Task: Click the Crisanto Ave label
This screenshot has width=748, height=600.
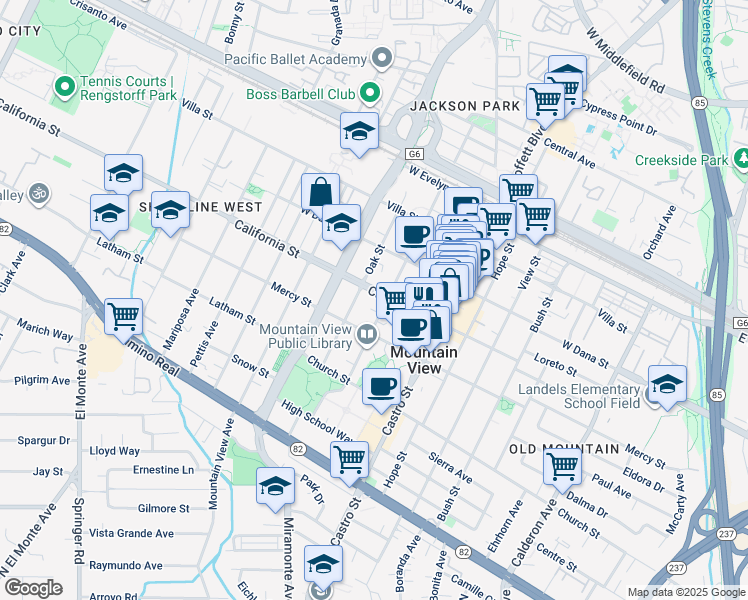Action: pyautogui.click(x=98, y=14)
